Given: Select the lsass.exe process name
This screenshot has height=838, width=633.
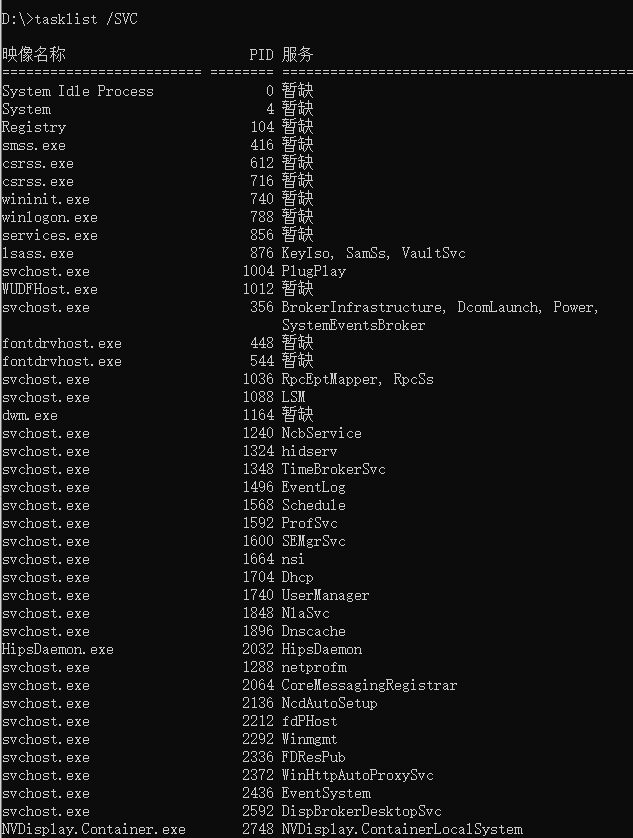Looking at the screenshot, I should [x=38, y=253].
